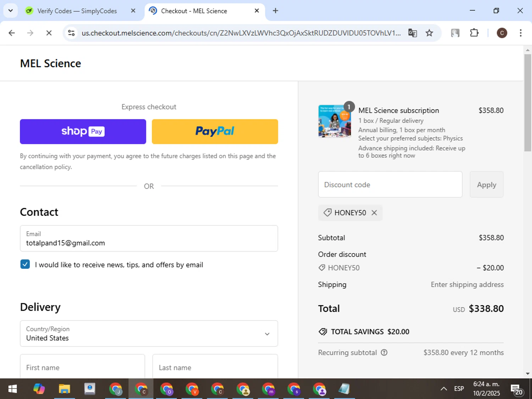532x399 pixels.
Task: Open the Chrome profile avatar C
Action: pyautogui.click(x=501, y=33)
